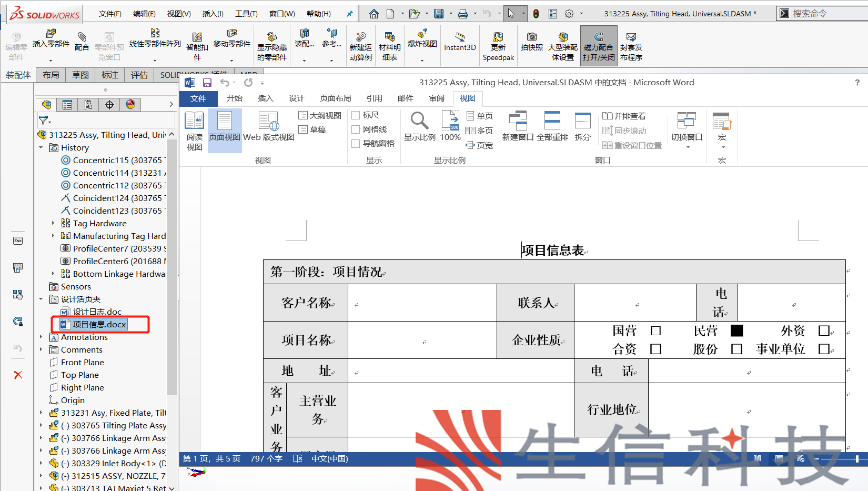Click the Take Snapshot icon
This screenshot has height=491, width=868.
[x=532, y=41]
